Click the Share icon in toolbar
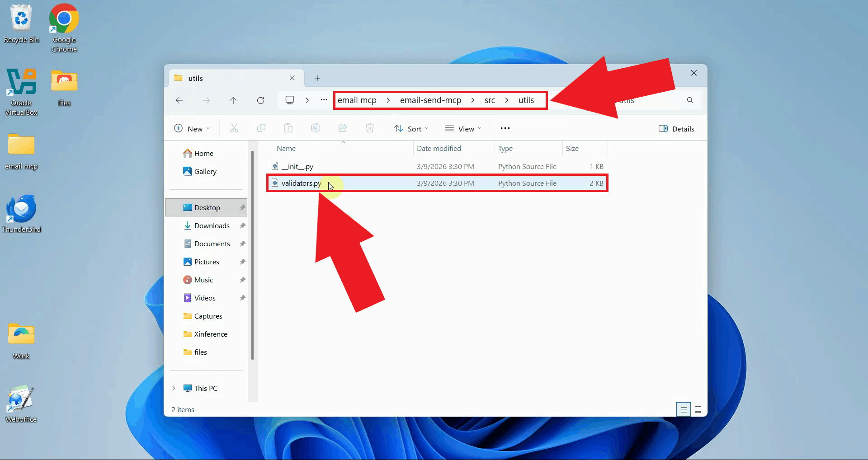The image size is (868, 460). click(343, 128)
